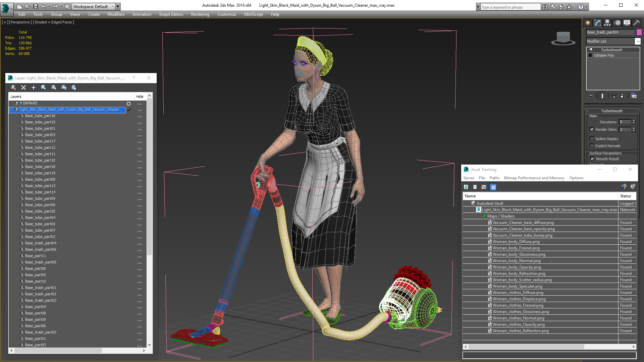Click the Subscription Center key icon
Image resolution: width=644 pixels, height=362 pixels.
(553, 7)
